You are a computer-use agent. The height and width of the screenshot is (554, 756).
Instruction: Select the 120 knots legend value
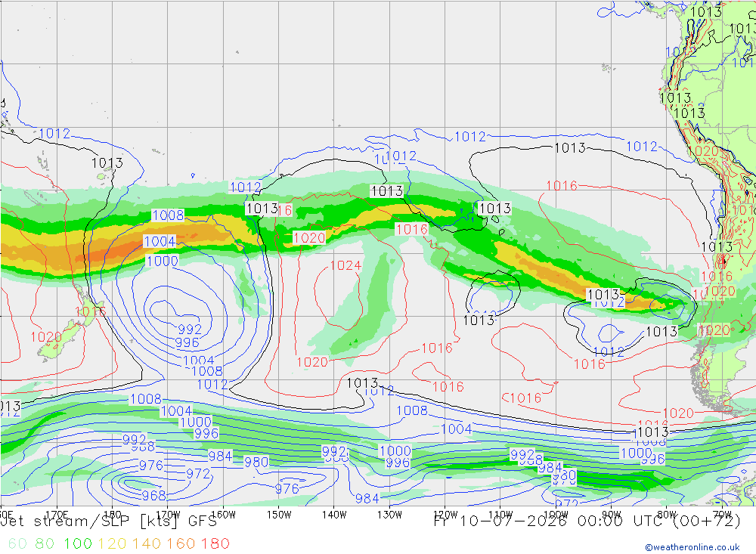[112, 543]
